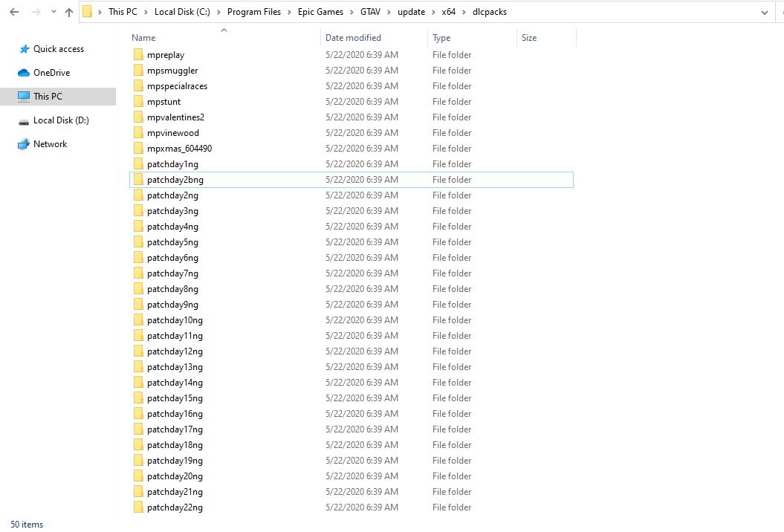Screen dimensions: 784x532
Task: Click "update" breadcrumb in path
Action: click(x=411, y=11)
